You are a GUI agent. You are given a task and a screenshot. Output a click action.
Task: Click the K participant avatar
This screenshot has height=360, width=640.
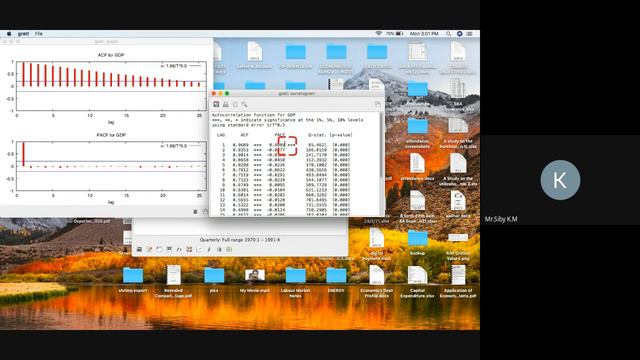coord(560,180)
